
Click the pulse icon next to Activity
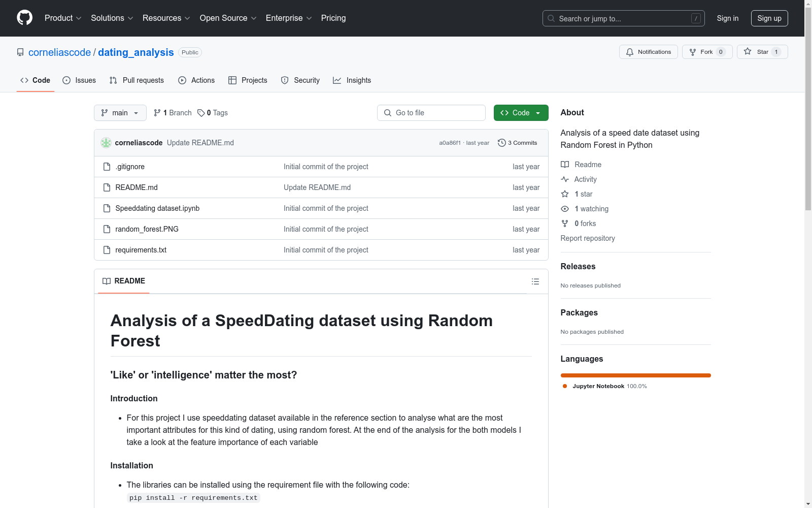(x=565, y=179)
